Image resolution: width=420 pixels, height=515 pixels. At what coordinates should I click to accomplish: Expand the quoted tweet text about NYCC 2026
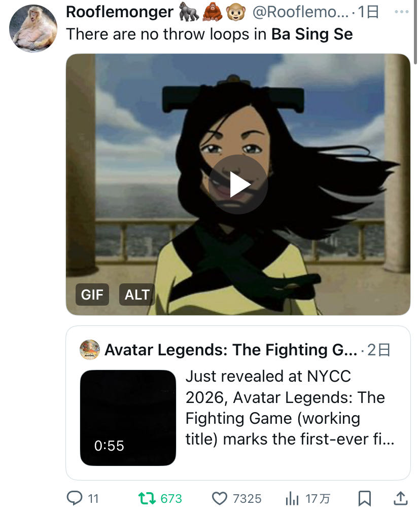(x=290, y=408)
